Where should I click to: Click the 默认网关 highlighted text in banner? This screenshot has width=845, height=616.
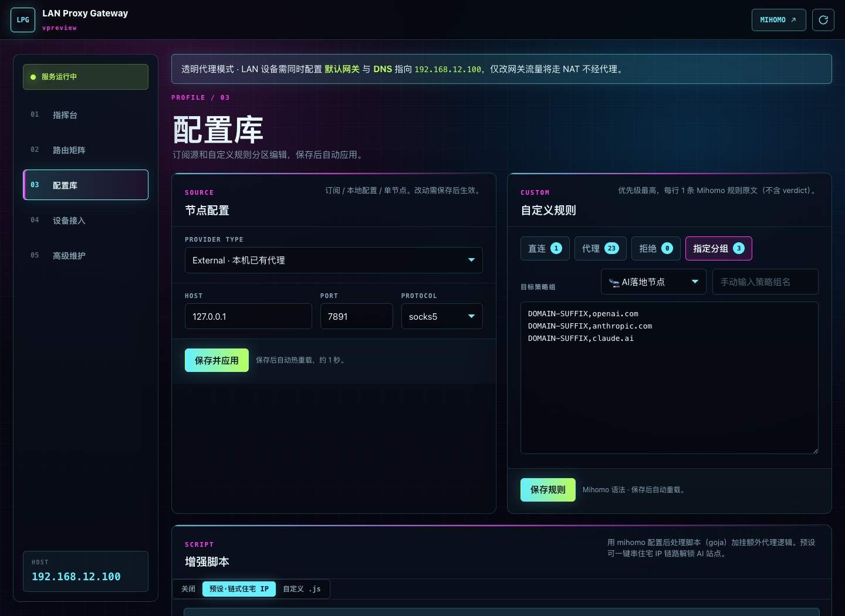[x=342, y=69]
